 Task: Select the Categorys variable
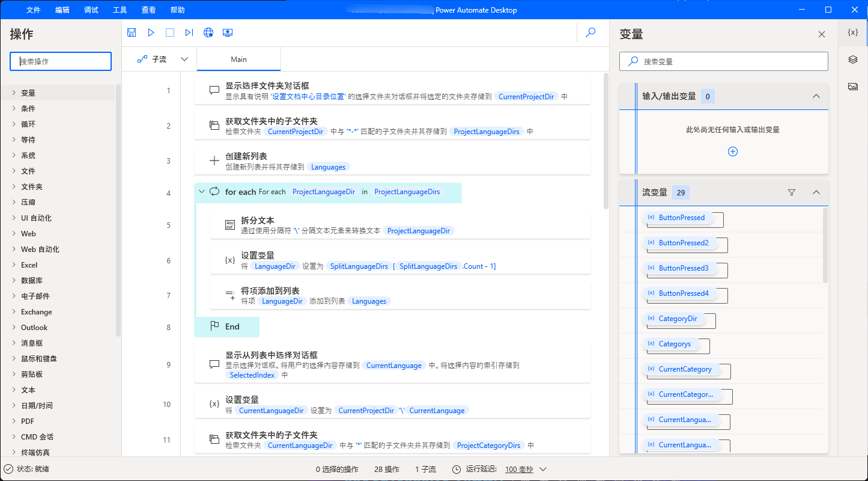(x=670, y=344)
